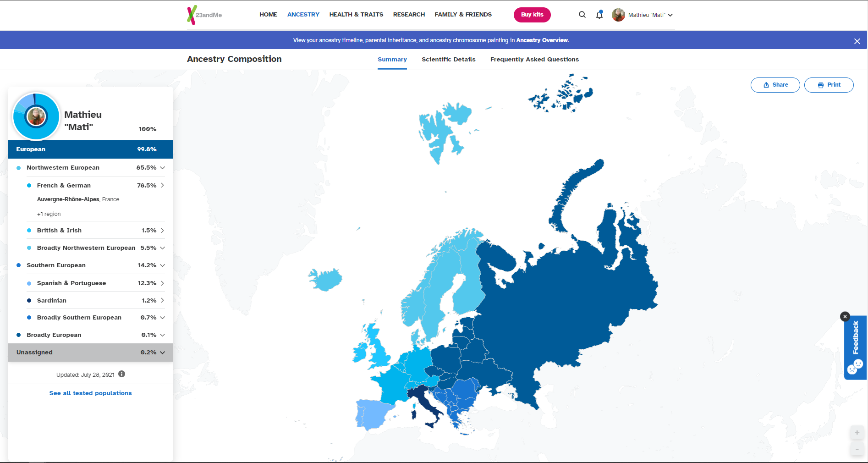Viewport: 868px width, 463px height.
Task: Expand Broadly Southern European chevron
Action: coord(162,318)
